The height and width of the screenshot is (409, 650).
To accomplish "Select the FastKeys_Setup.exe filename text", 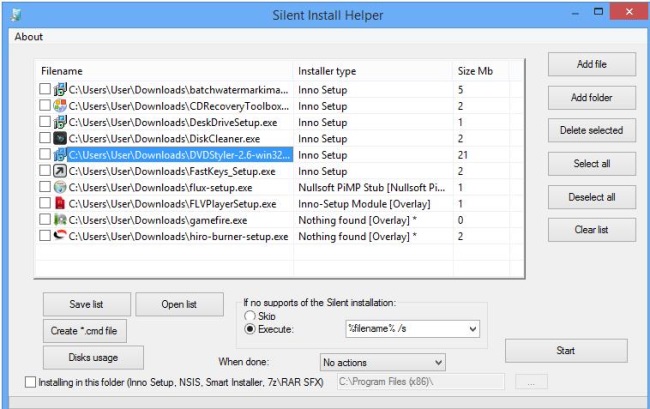I will click(172, 172).
